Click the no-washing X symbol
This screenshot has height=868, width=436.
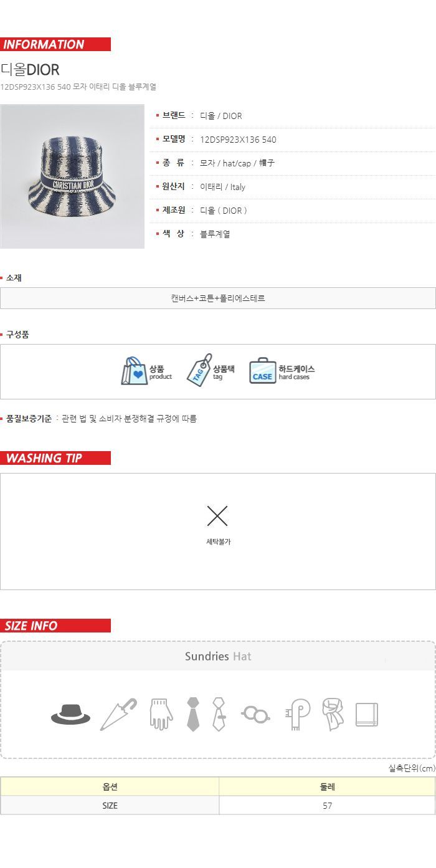tap(217, 516)
